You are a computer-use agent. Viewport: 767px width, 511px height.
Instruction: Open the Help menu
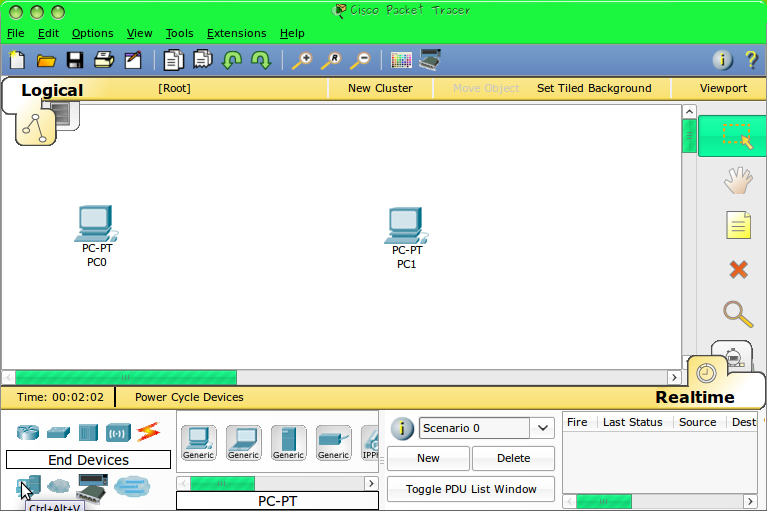[x=292, y=33]
